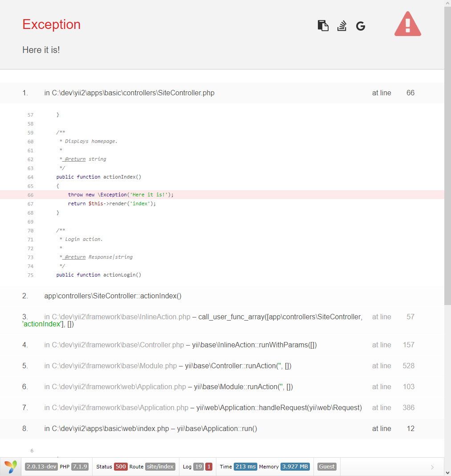The height and width of the screenshot is (476, 451).
Task: Click the Google search icon
Action: click(x=361, y=26)
